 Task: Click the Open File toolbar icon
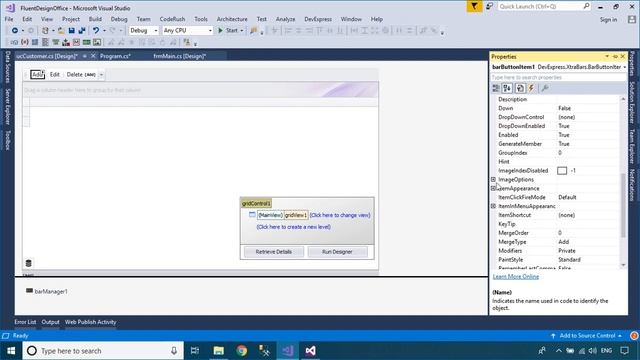[x=61, y=31]
